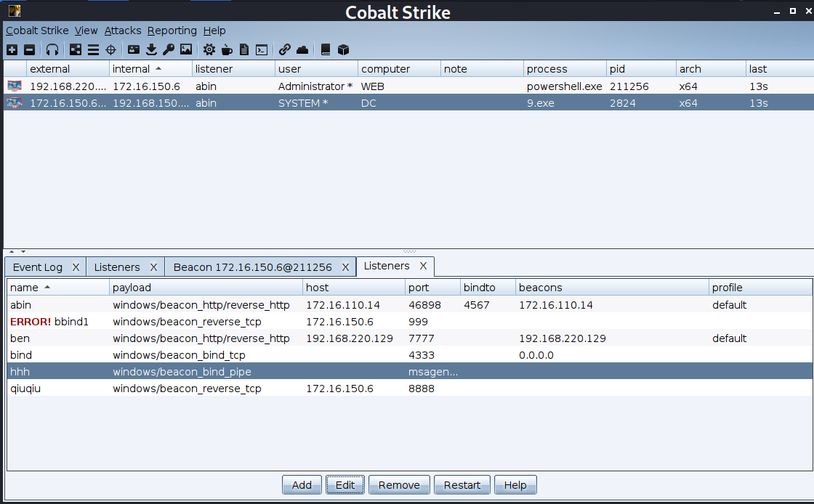Sort listeners by payload column header
The width and height of the screenshot is (814, 504).
tap(206, 288)
